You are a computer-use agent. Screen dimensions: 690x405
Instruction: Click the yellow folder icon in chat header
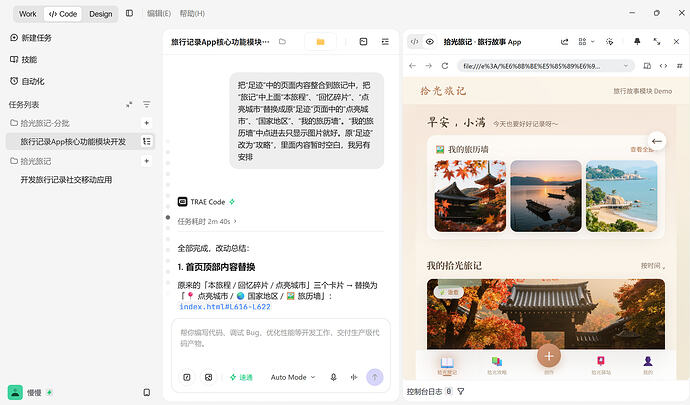(x=320, y=42)
